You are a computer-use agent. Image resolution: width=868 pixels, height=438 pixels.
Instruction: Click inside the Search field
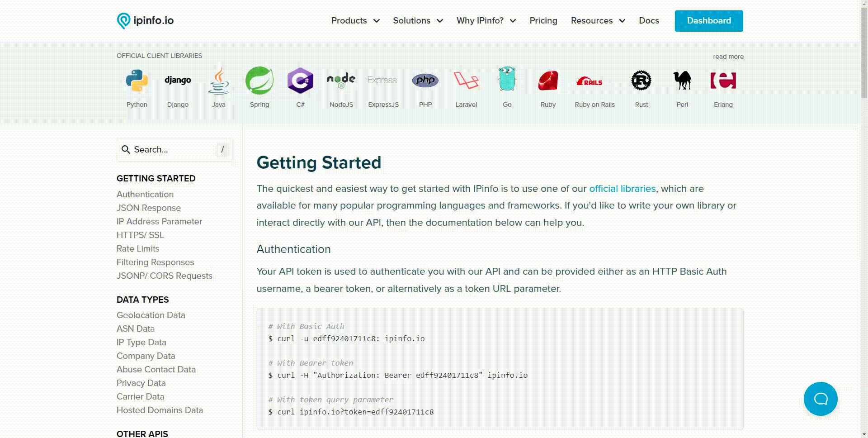coord(172,149)
